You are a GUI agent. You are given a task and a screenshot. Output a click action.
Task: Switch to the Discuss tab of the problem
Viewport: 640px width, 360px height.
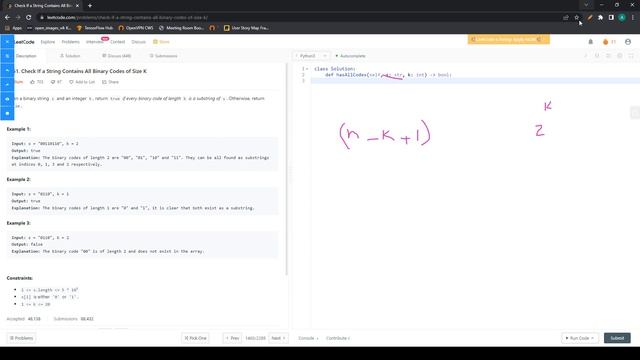tap(117, 56)
